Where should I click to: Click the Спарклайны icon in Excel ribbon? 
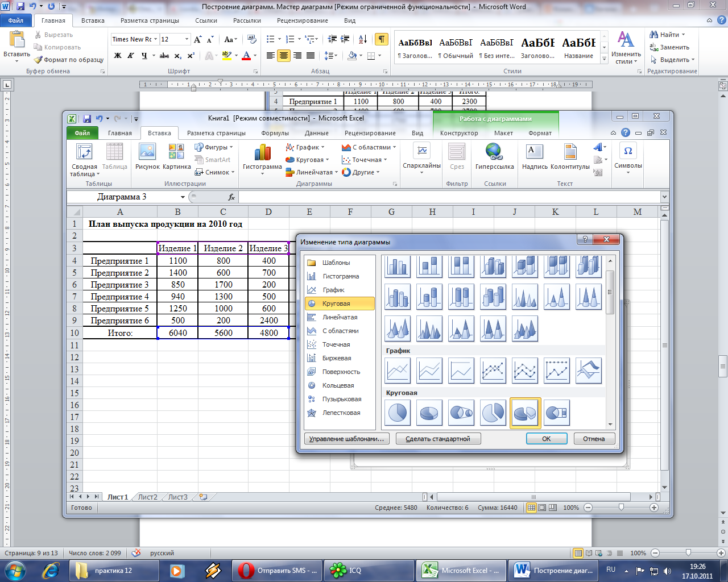pos(422,157)
